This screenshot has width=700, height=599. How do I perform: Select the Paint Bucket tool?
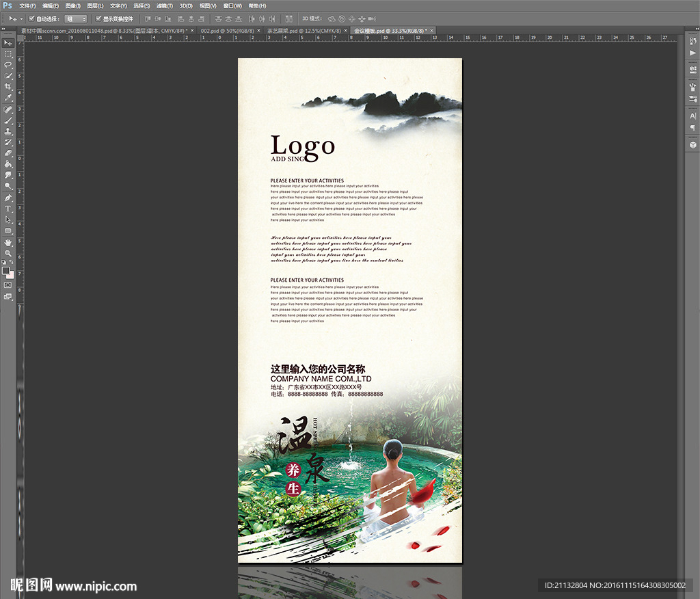(8, 164)
